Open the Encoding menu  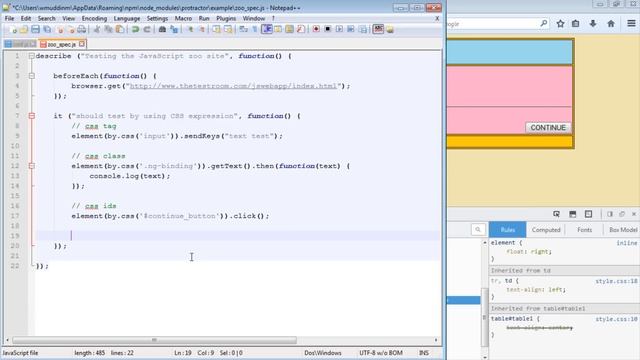(94, 19)
